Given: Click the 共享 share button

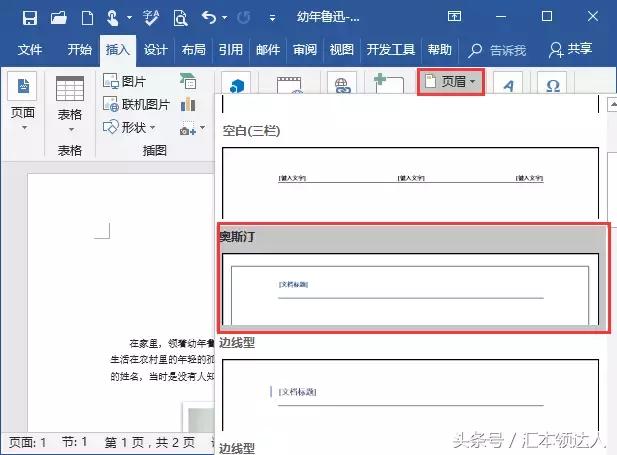Looking at the screenshot, I should (x=571, y=50).
